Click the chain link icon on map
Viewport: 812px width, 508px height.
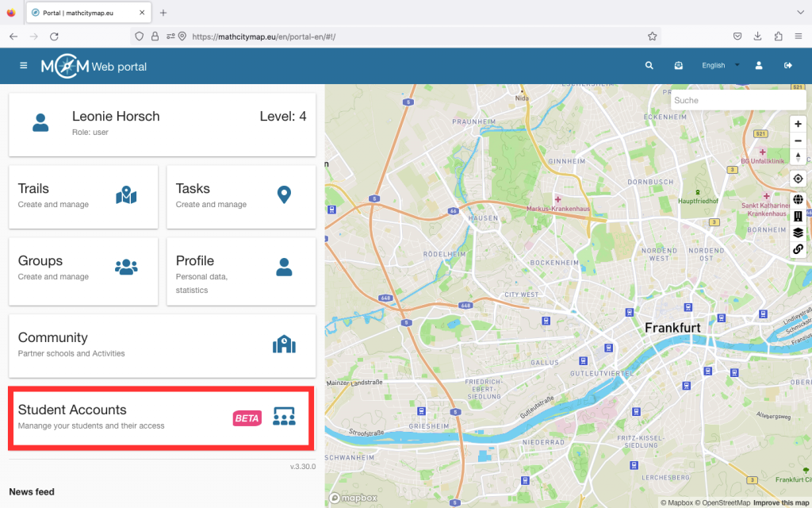(798, 249)
